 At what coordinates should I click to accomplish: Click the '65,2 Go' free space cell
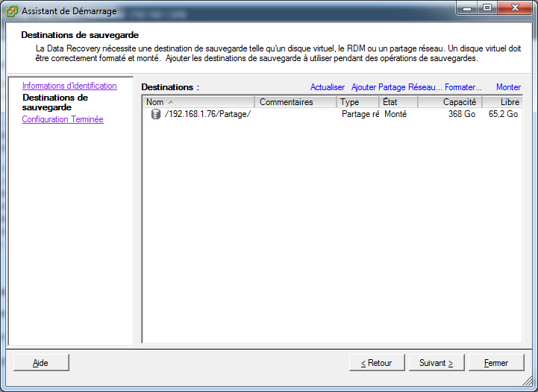[x=504, y=114]
